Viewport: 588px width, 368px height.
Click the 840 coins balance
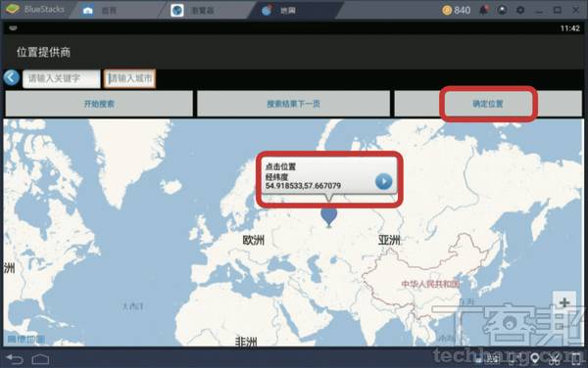pyautogui.click(x=457, y=10)
